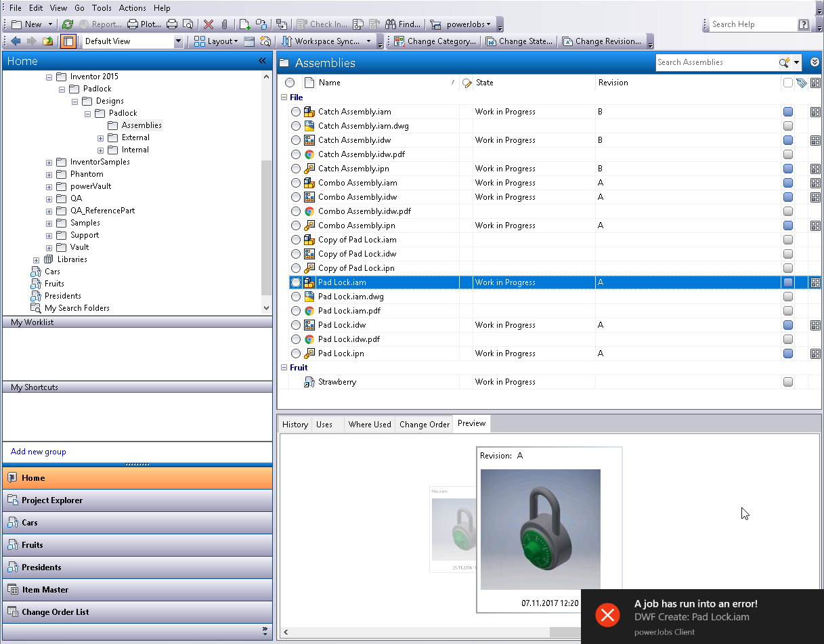
Task: Open the Tools menu
Action: (x=102, y=8)
